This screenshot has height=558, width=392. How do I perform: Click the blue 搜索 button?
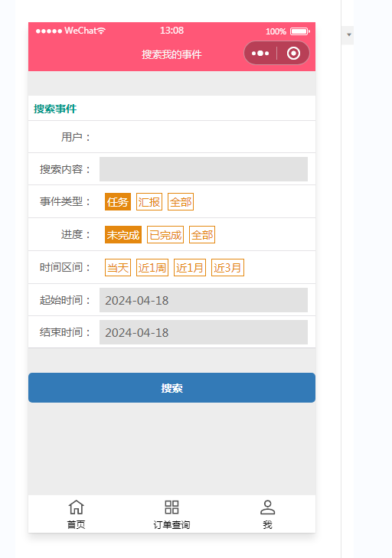171,387
